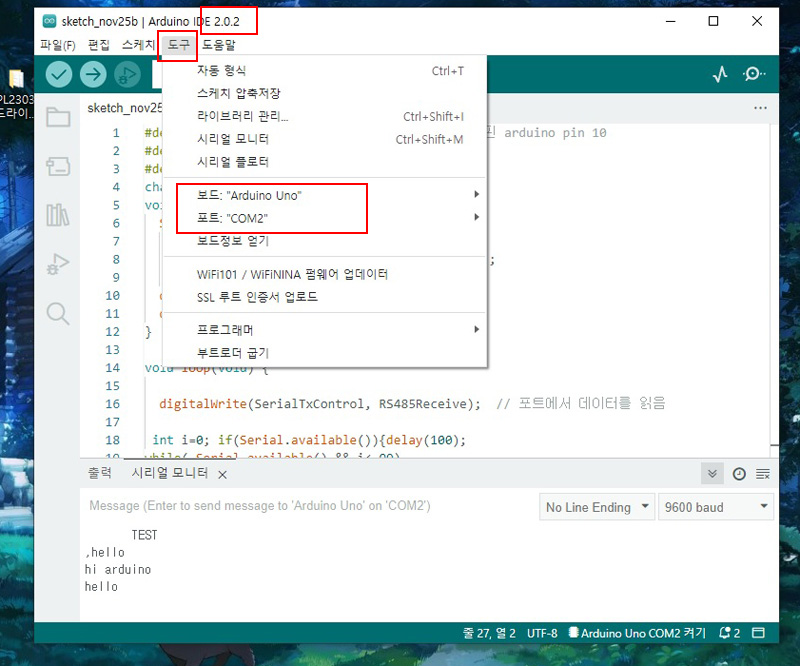800x666 pixels.
Task: Click the Upload arrow button
Action: pos(93,75)
